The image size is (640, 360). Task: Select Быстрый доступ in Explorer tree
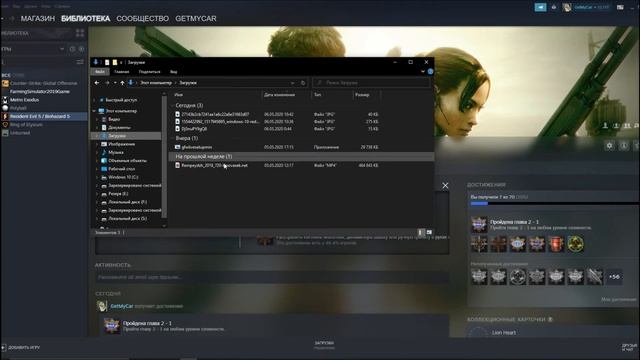(121, 100)
